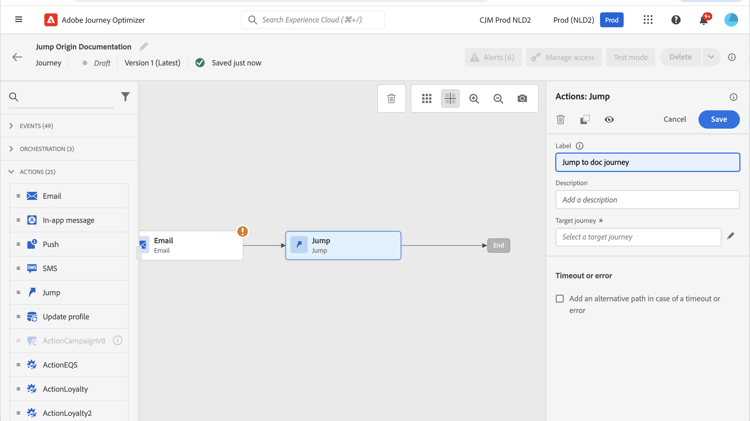Select the Update profile action item
Image resolution: width=750 pixels, height=421 pixels.
click(x=66, y=317)
